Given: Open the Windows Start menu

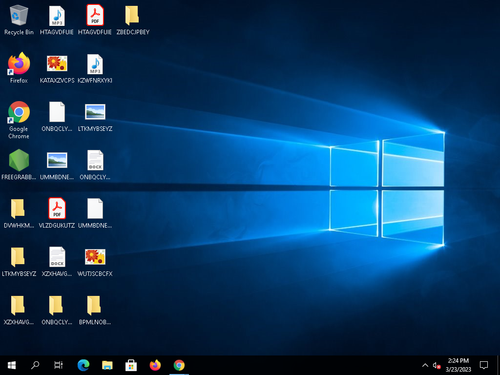Looking at the screenshot, I should point(12,365).
